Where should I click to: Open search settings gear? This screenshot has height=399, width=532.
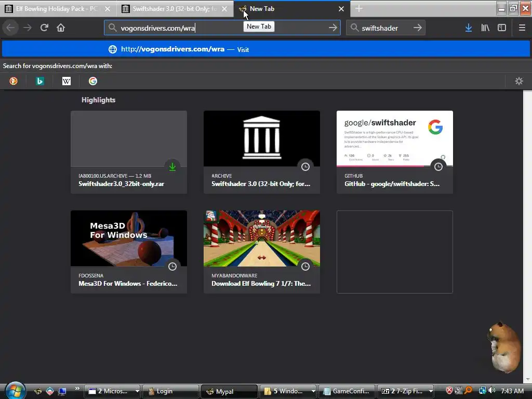click(519, 81)
